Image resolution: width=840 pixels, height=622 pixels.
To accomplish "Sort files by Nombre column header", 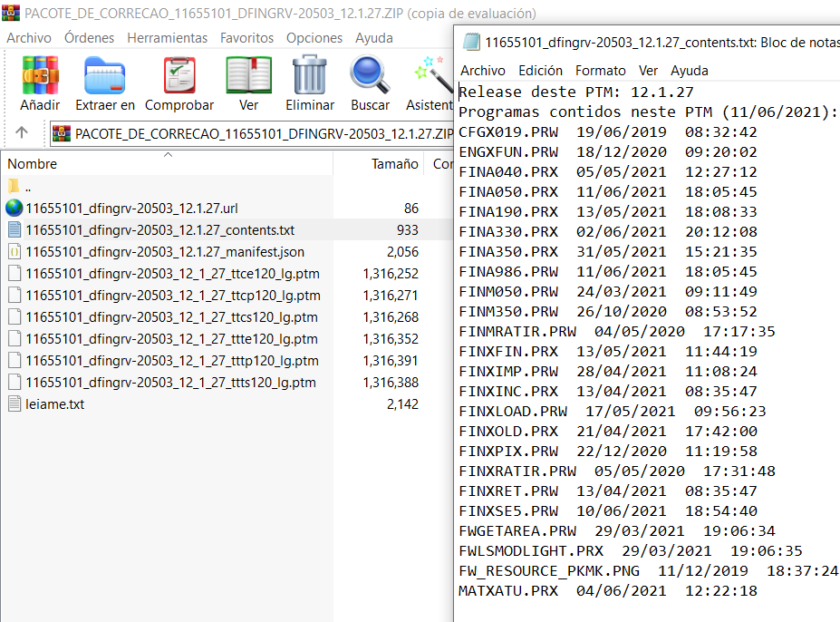I will pyautogui.click(x=167, y=163).
